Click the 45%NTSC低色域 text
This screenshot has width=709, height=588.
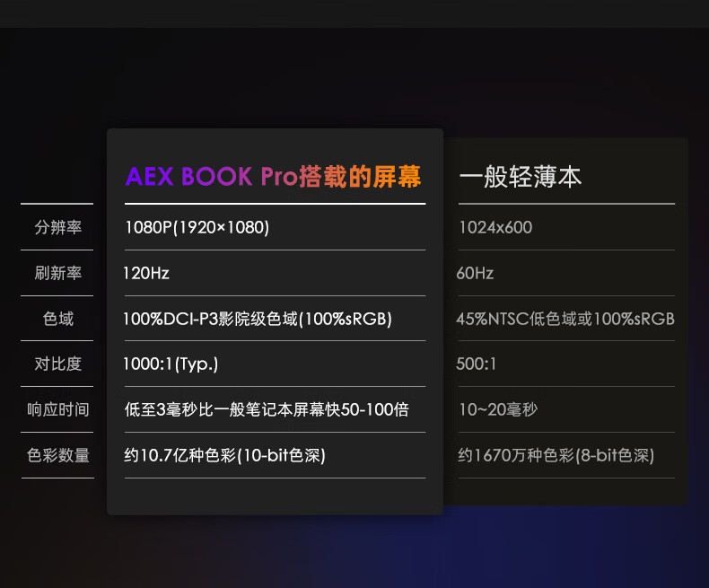tap(515, 319)
